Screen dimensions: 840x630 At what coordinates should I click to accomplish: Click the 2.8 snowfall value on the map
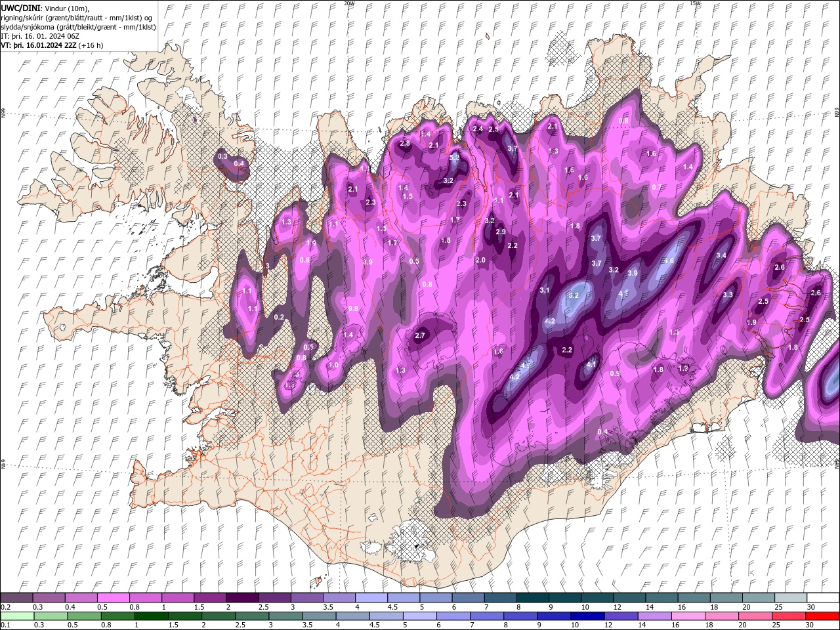[x=405, y=144]
